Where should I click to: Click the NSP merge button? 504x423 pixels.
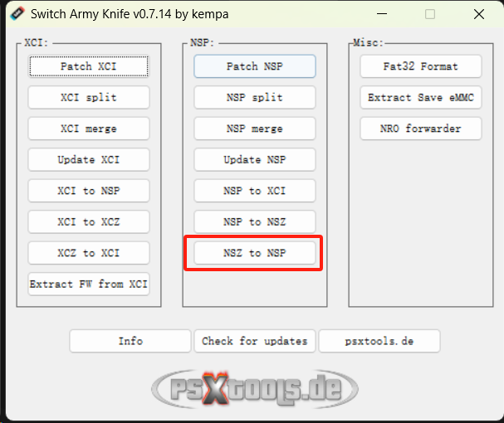tap(255, 129)
